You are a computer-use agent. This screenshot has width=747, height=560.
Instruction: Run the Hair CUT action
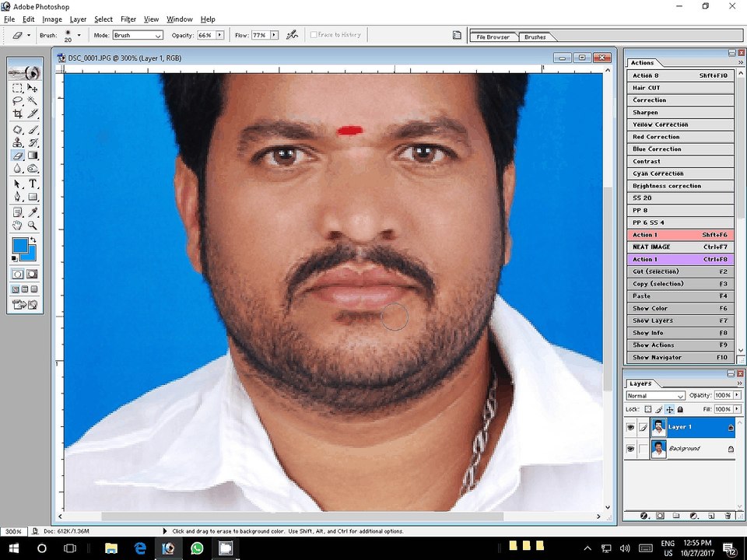coord(680,88)
